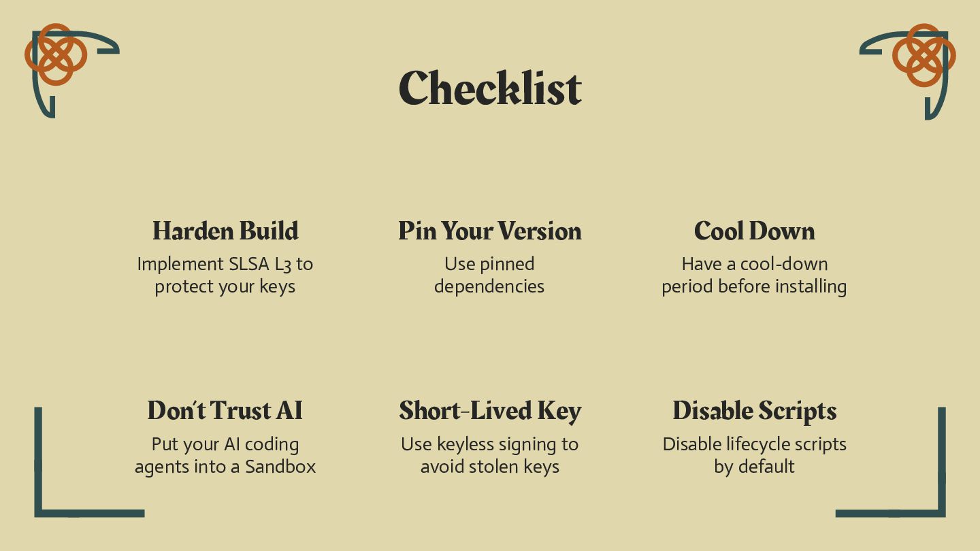Select the Cool Down heading
980x551 pixels.
click(x=754, y=231)
